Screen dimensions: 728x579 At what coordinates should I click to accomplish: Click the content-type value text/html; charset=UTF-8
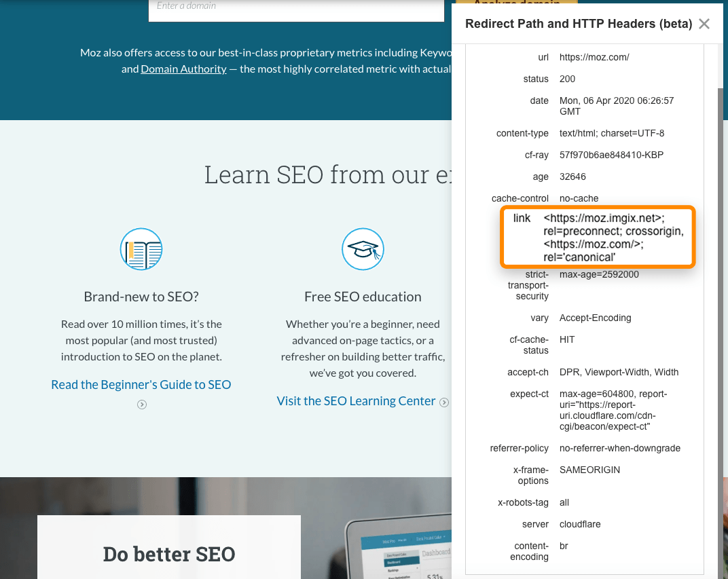[611, 133]
